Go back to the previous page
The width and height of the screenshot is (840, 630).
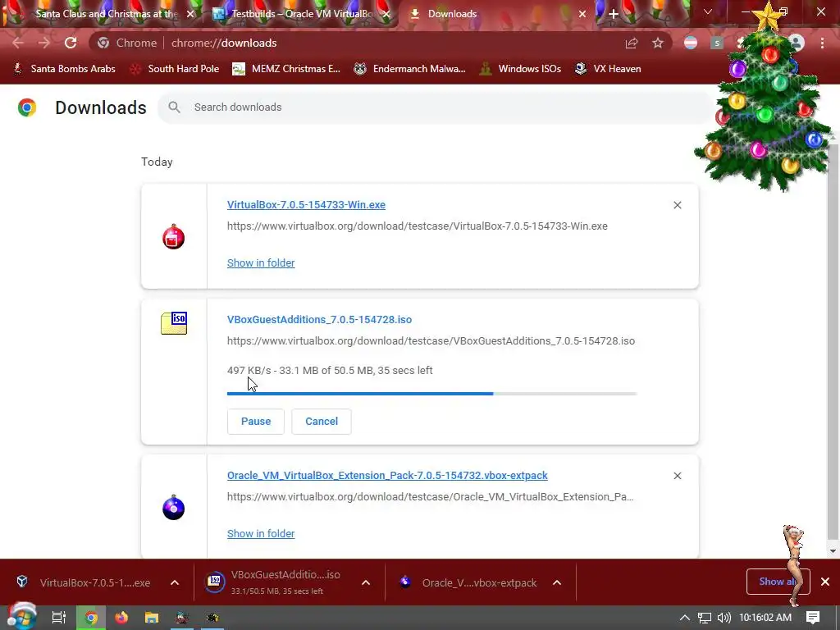18,43
